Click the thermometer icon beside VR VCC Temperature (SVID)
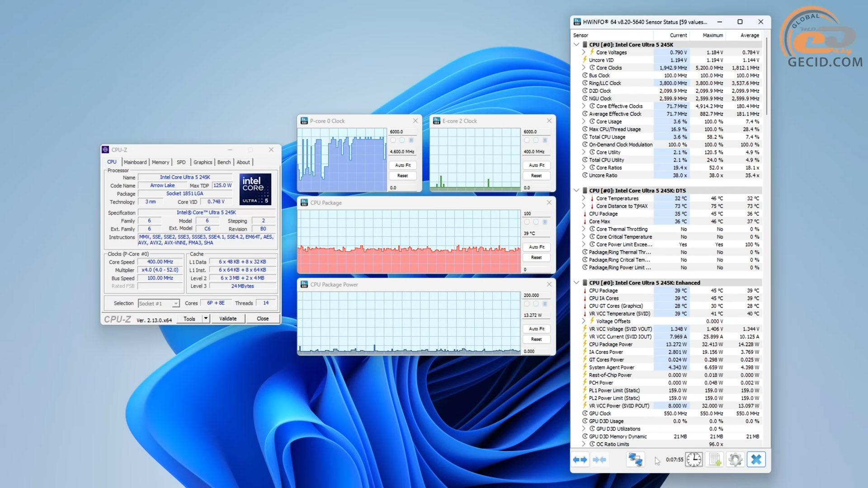 (585, 314)
